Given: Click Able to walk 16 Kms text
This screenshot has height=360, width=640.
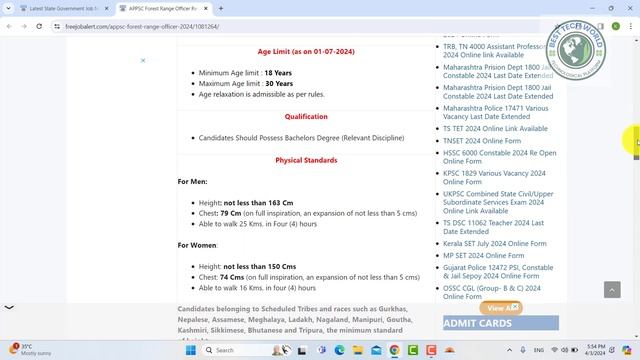Looking at the screenshot, I should click(x=257, y=288).
